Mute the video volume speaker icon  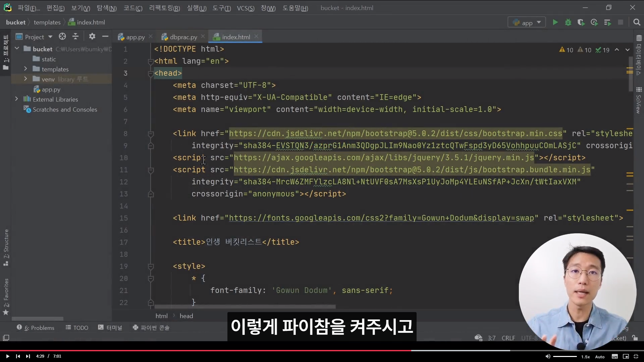click(x=547, y=356)
